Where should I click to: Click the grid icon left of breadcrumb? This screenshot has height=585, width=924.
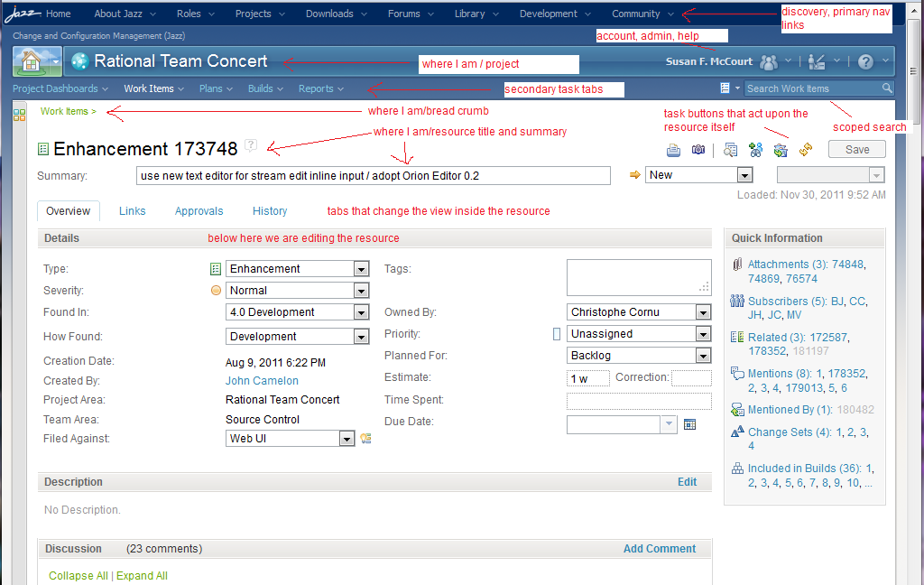click(20, 115)
